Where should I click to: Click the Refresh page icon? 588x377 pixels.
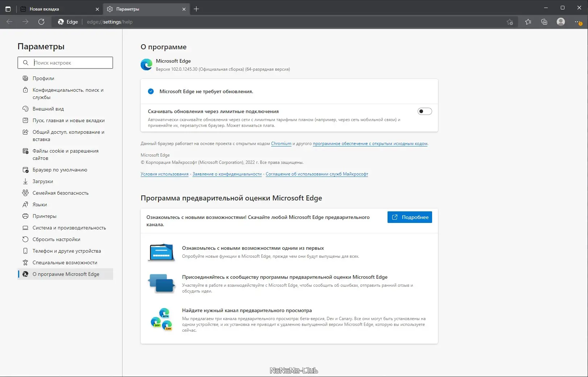point(41,22)
